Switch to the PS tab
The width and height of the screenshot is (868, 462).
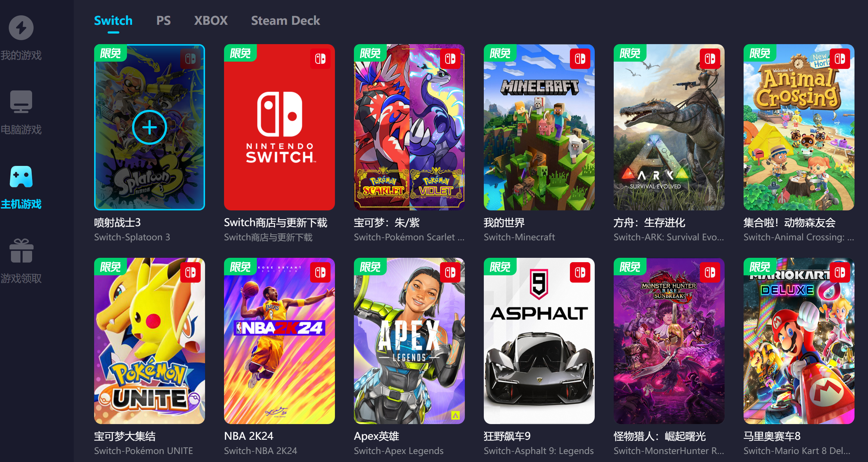[163, 20]
